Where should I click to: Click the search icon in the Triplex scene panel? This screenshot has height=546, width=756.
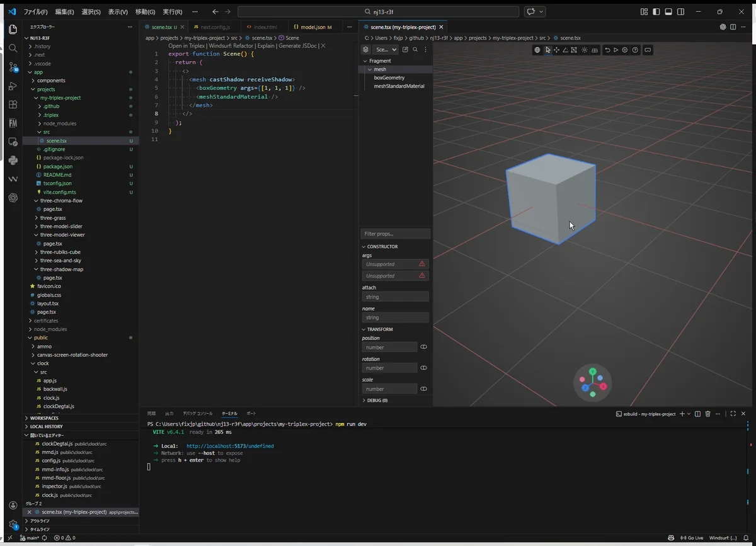point(415,50)
